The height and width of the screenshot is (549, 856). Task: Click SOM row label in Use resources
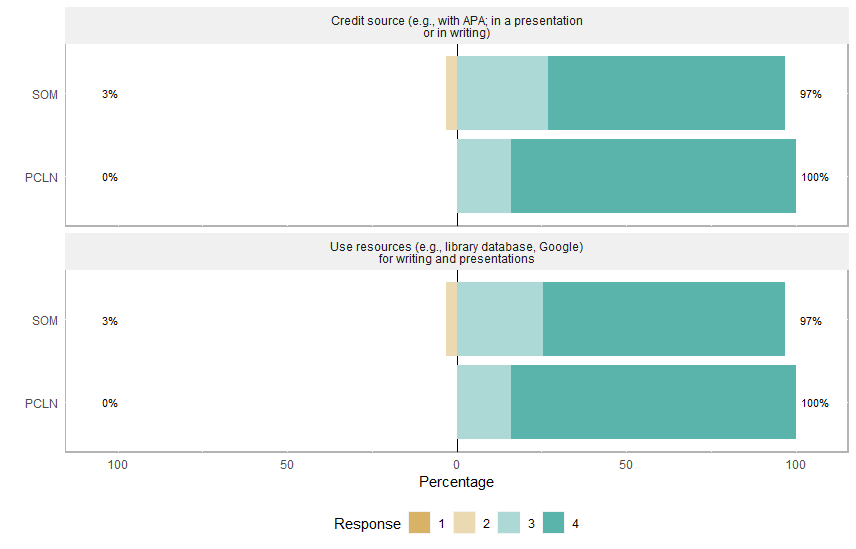point(45,321)
